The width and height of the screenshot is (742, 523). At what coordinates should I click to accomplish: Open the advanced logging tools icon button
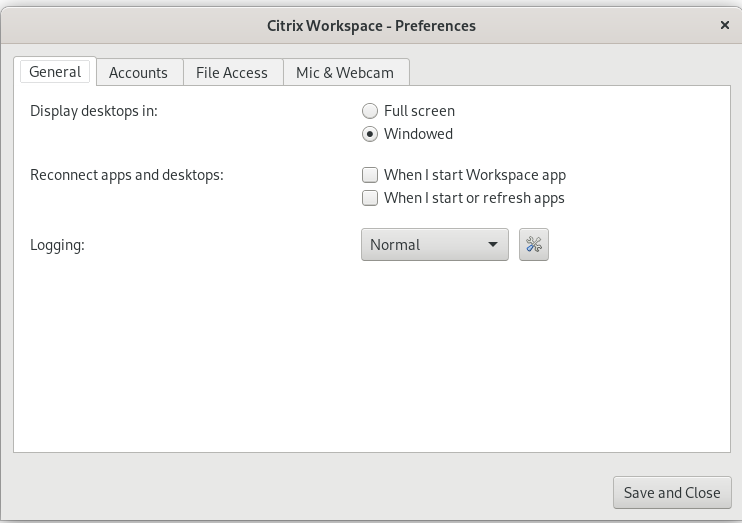pos(534,245)
